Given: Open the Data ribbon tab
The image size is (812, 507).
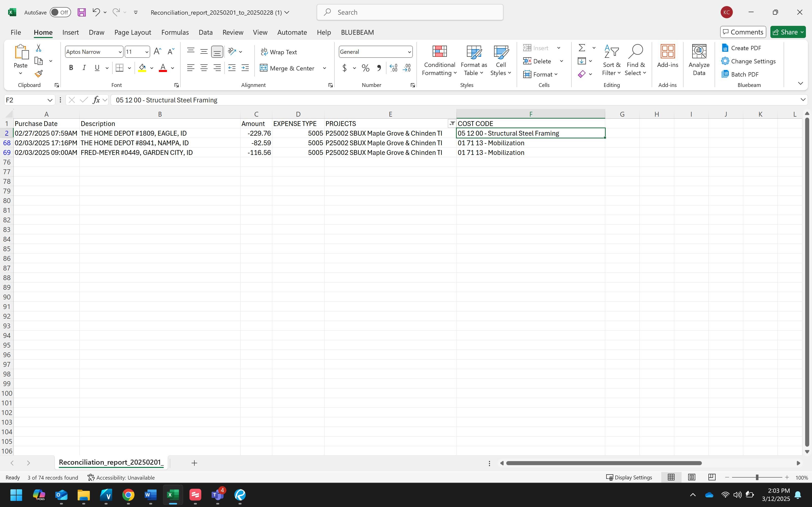Looking at the screenshot, I should click(x=205, y=32).
